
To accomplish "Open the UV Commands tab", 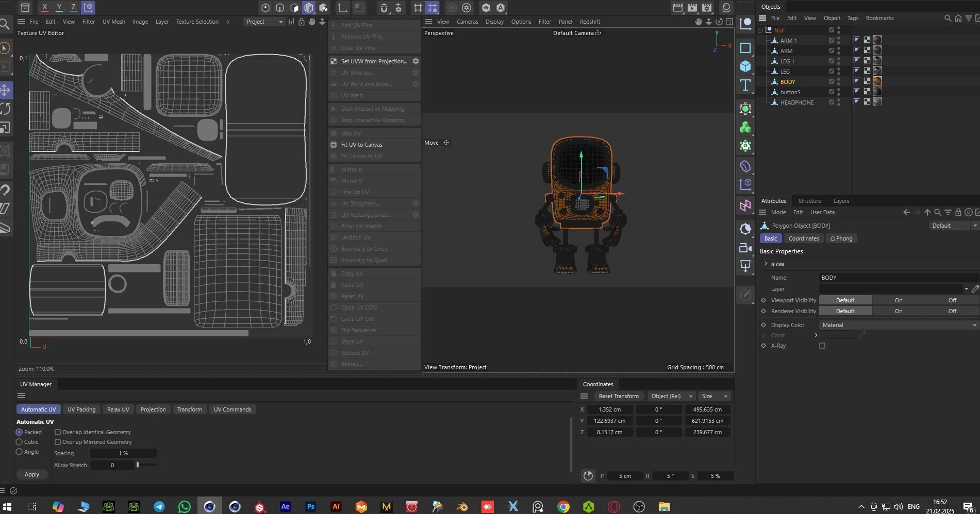I will [x=232, y=409].
